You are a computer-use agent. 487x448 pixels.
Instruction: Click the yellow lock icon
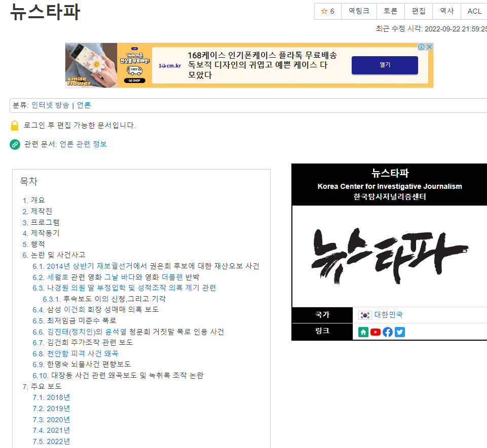[x=15, y=126]
